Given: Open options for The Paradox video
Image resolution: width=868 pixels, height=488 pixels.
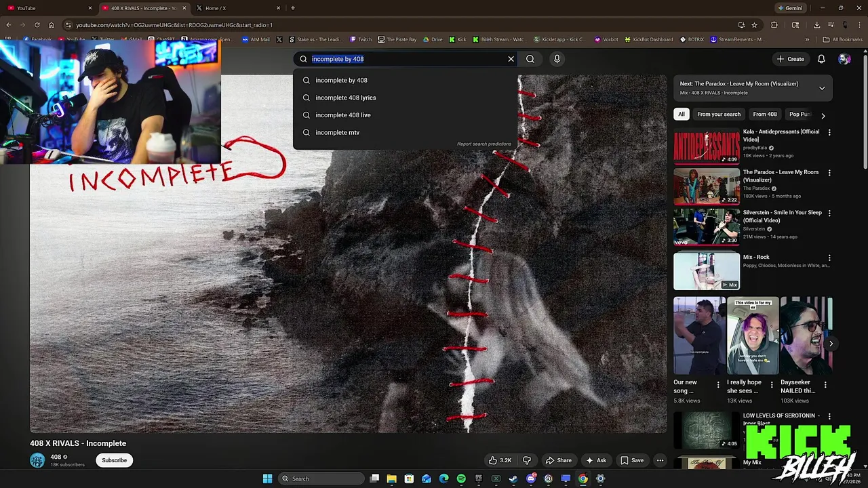Looking at the screenshot, I should [x=829, y=173].
